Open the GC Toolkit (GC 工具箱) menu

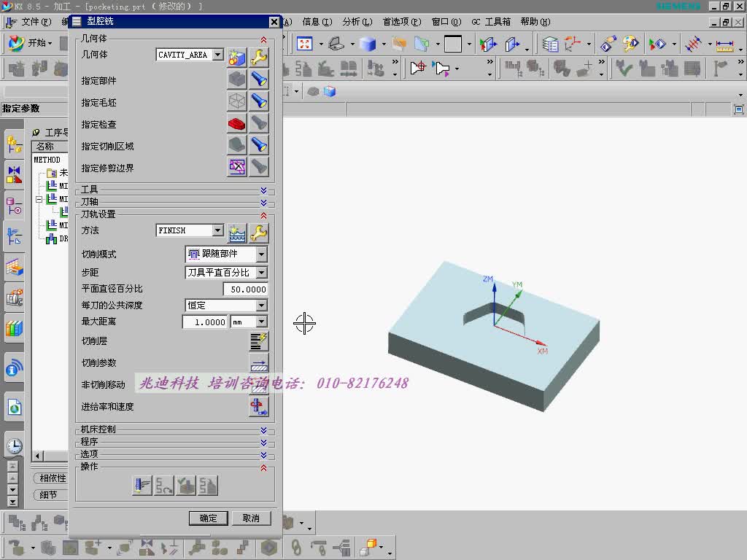491,22
